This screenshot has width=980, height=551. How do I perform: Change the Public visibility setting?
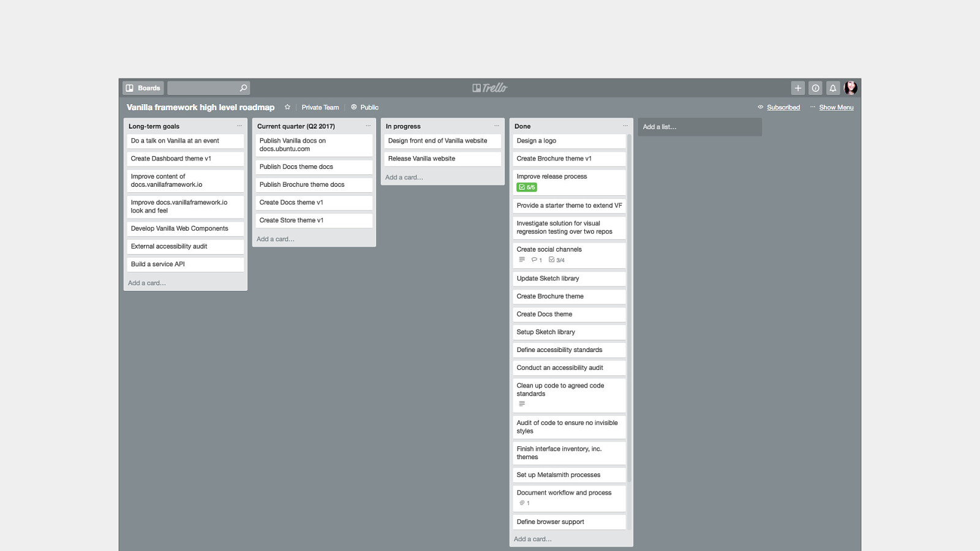click(x=365, y=107)
